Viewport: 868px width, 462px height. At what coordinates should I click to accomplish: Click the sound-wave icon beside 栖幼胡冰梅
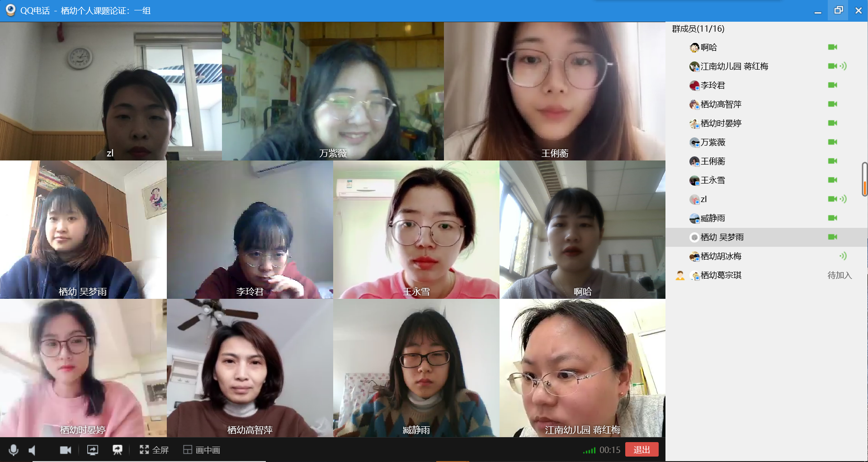click(843, 256)
